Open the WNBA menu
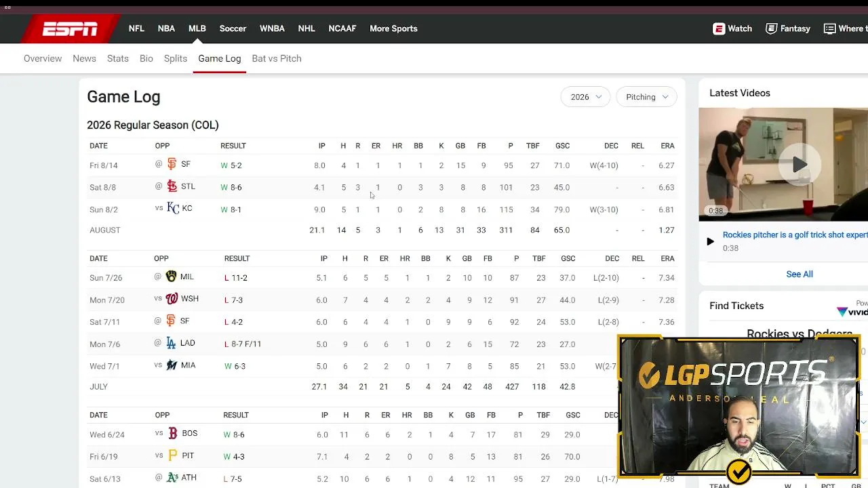The width and height of the screenshot is (868, 488). 272,28
